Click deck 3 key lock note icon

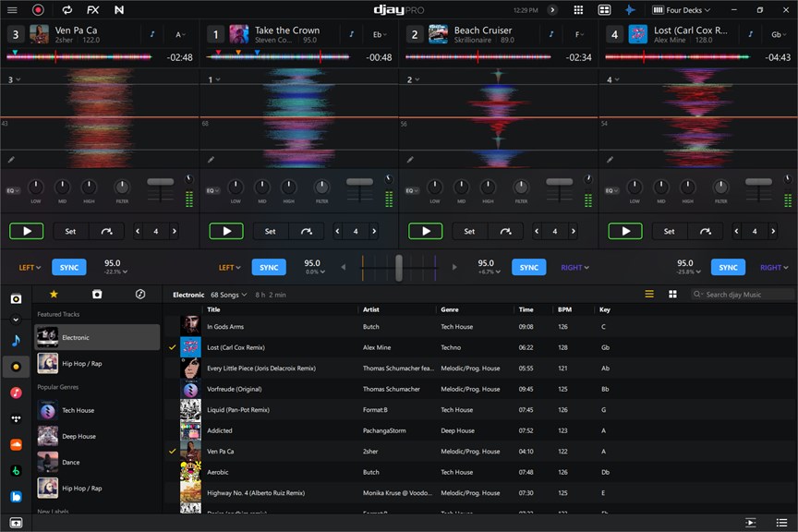[152, 34]
